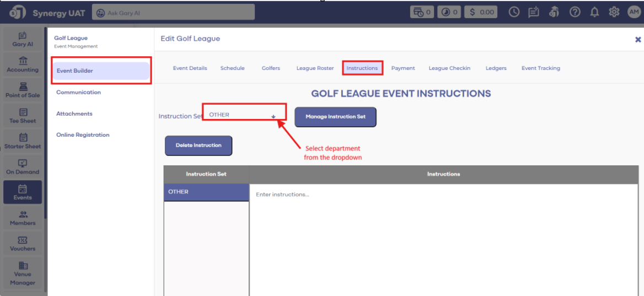
Task: Expand the Instruction Set dropdown
Action: 244,115
